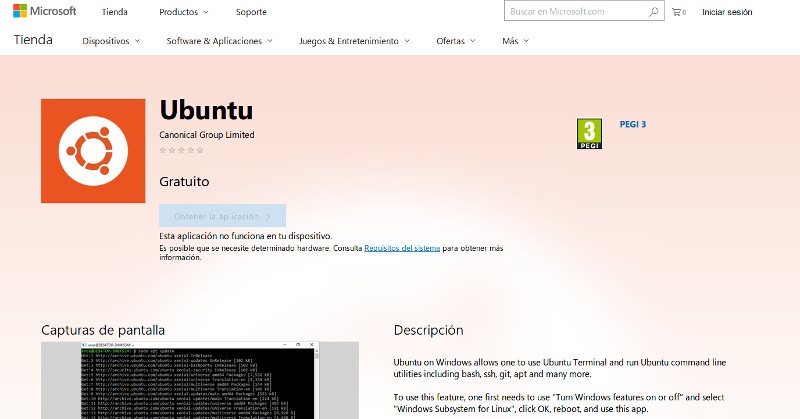Click the star rating row
800x419 pixels.
pyautogui.click(x=181, y=150)
